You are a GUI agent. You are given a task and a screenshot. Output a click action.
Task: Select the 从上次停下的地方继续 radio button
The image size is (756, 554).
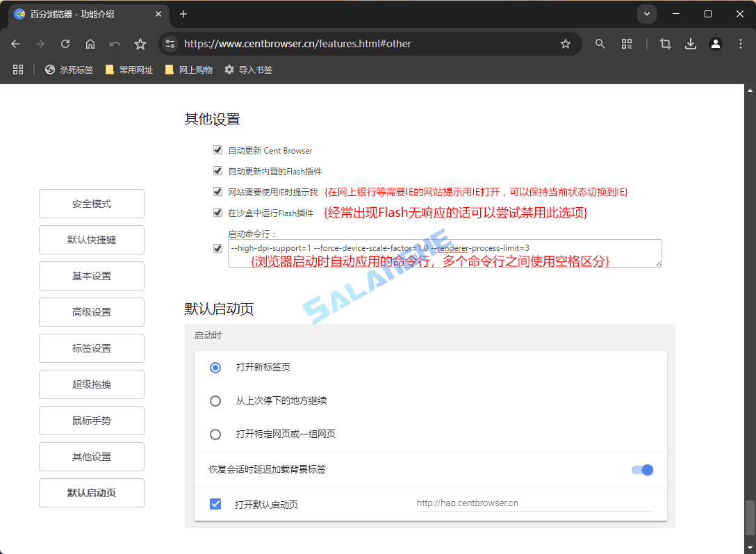215,400
